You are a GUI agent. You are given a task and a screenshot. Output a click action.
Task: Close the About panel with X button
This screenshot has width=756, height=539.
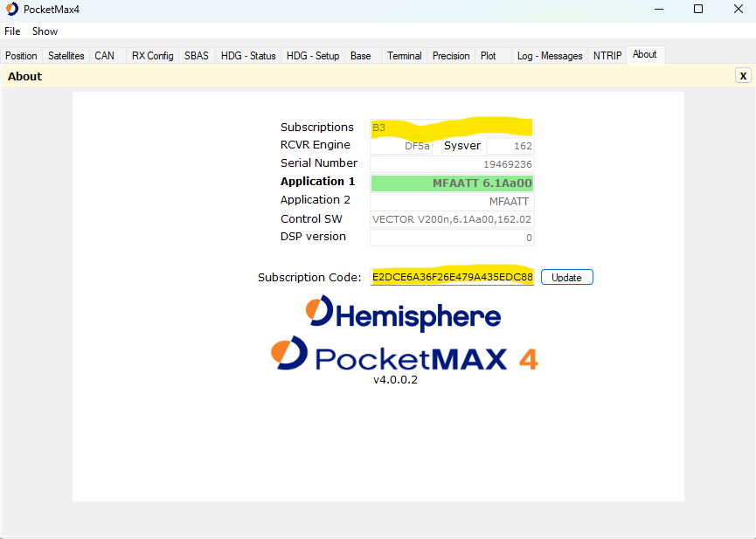pos(743,76)
